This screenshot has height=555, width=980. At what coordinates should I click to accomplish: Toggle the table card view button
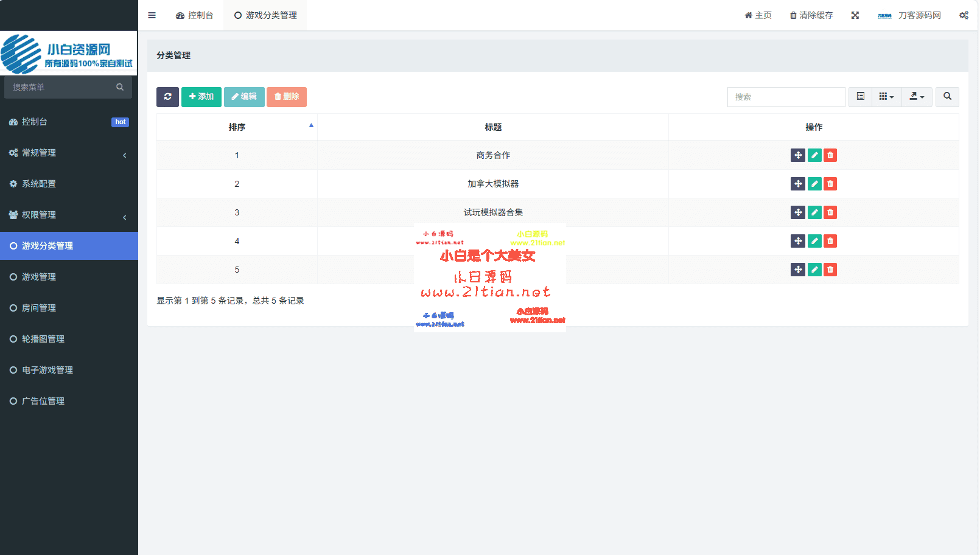[x=860, y=97]
